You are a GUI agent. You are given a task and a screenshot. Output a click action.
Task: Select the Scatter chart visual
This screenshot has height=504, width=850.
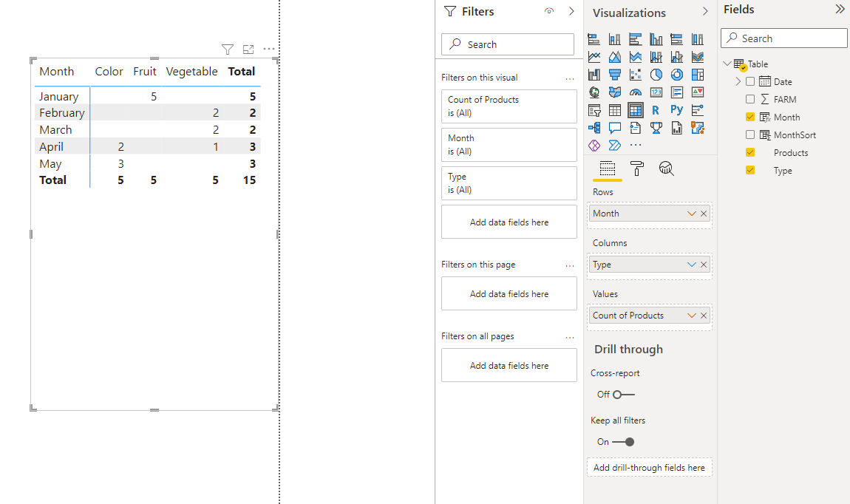point(636,75)
